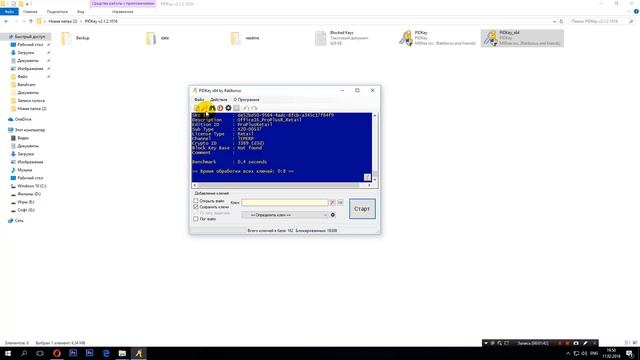This screenshot has width=640, height=360.
Task: Open the readme folder
Action: [x=245, y=38]
